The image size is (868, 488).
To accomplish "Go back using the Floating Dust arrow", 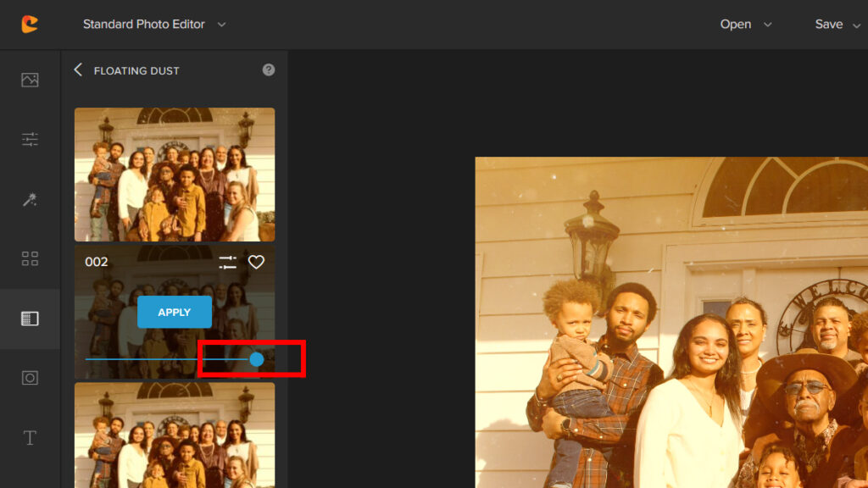I will coord(78,70).
